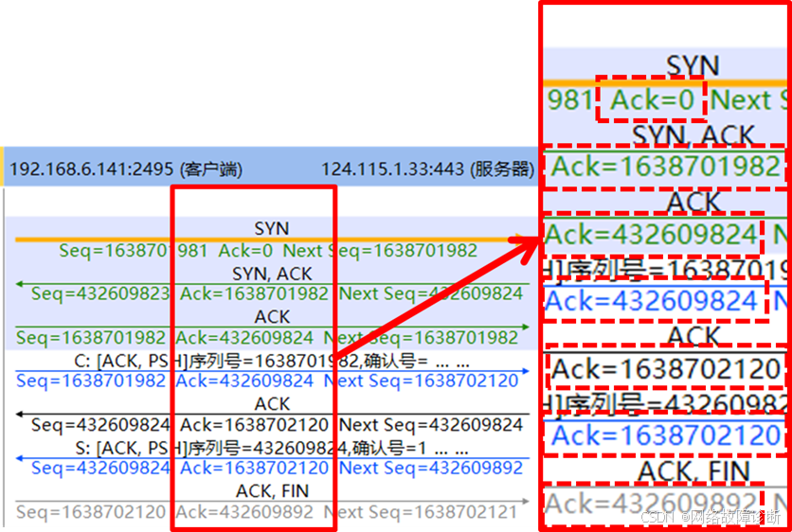Select green Next Seq=432609824 in SYN, ACK row
The image size is (792, 532).
(x=431, y=293)
